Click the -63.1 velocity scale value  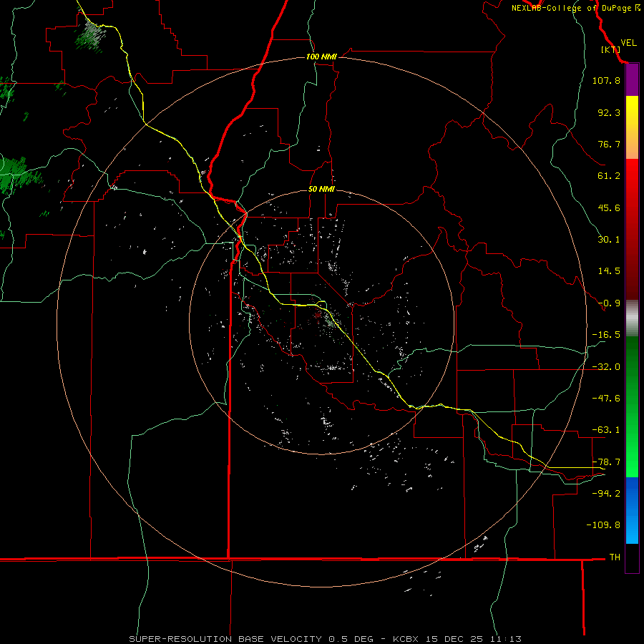606,430
